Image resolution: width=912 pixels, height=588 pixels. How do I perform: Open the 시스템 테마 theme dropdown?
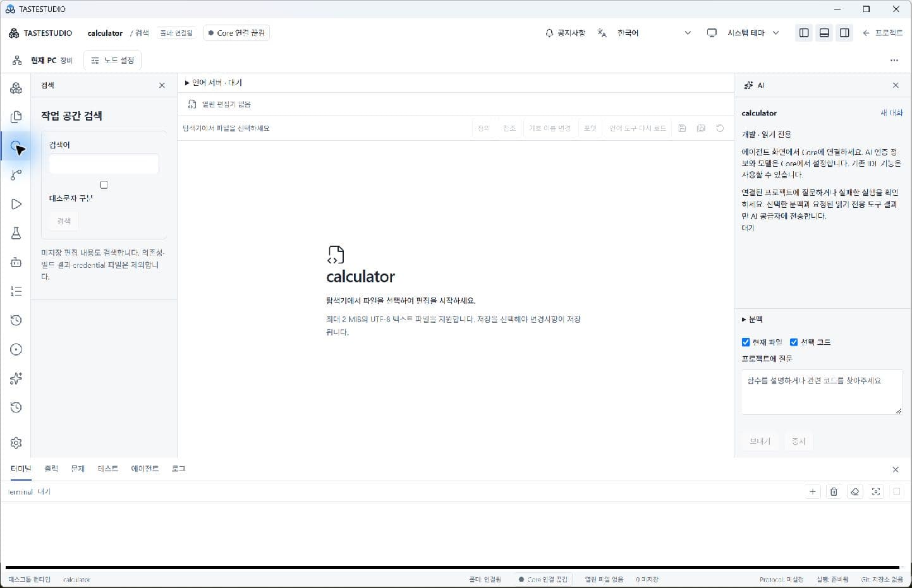click(x=753, y=33)
